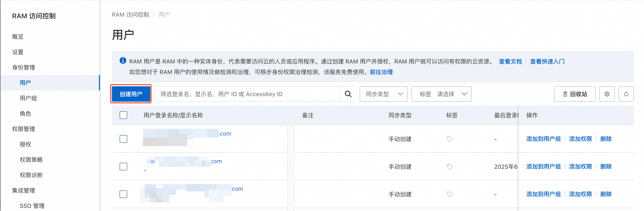This screenshot has width=644, height=211.
Task: Click 删除 in the third row
Action: [606, 194]
